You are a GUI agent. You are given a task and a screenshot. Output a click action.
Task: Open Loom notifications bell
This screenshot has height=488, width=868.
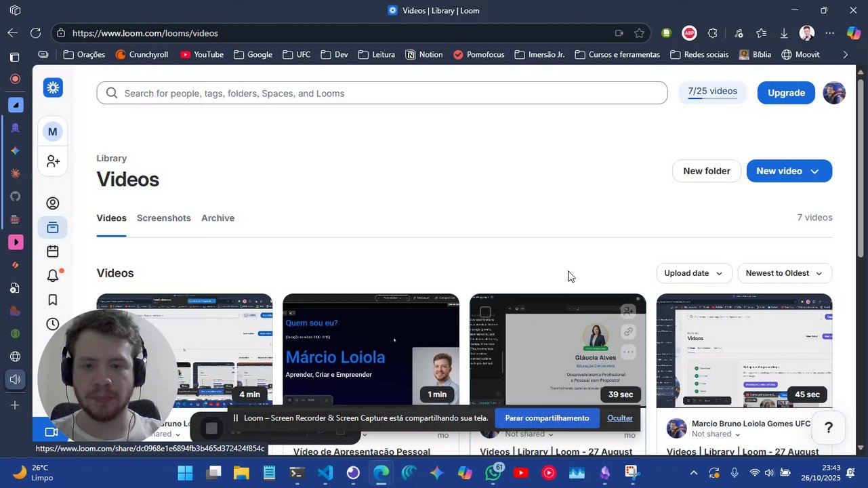click(53, 276)
